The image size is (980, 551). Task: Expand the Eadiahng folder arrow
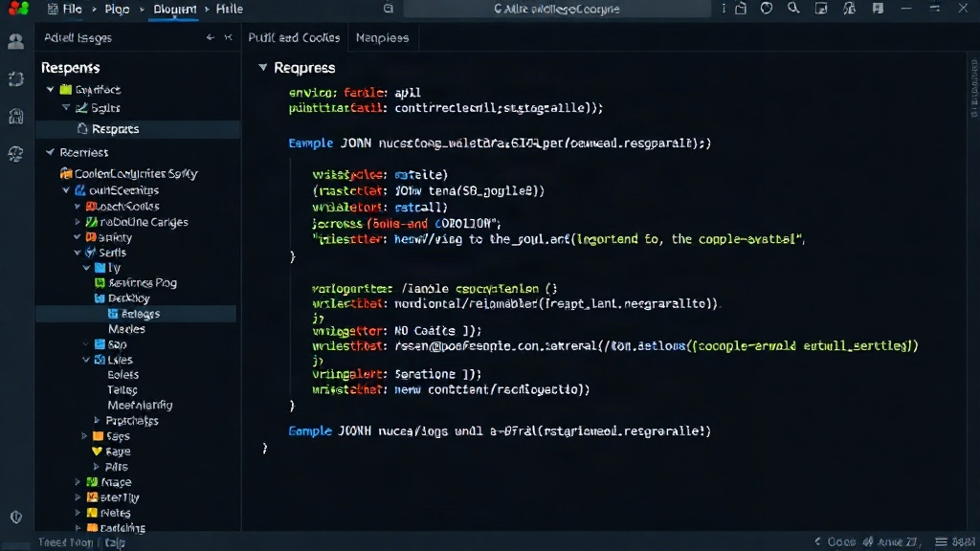pyautogui.click(x=78, y=528)
